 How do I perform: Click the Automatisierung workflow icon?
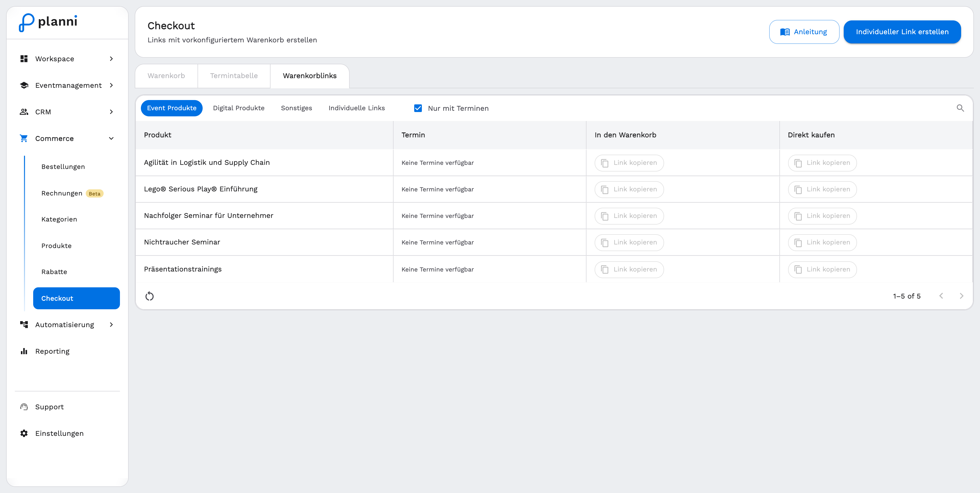(24, 325)
